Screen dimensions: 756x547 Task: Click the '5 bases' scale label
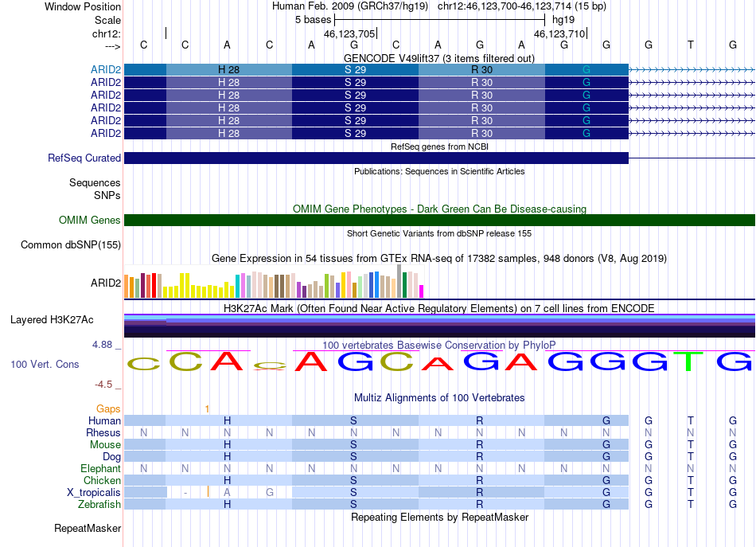tap(313, 20)
